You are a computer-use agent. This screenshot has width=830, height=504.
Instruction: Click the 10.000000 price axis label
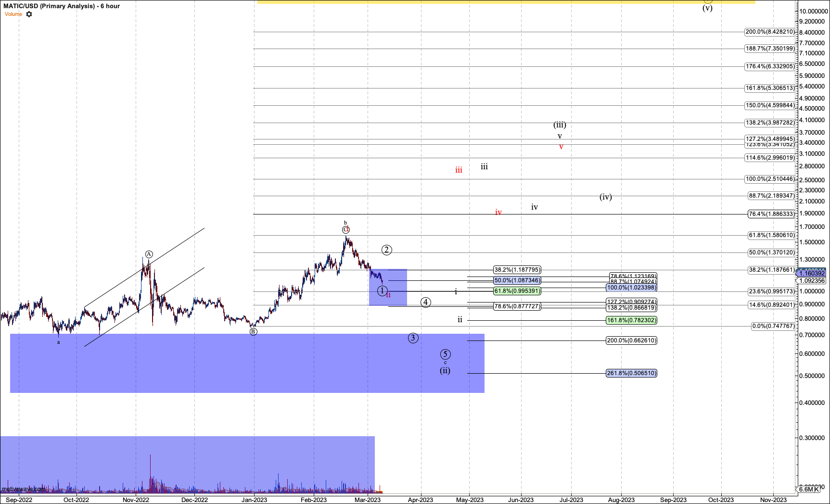[814, 11]
